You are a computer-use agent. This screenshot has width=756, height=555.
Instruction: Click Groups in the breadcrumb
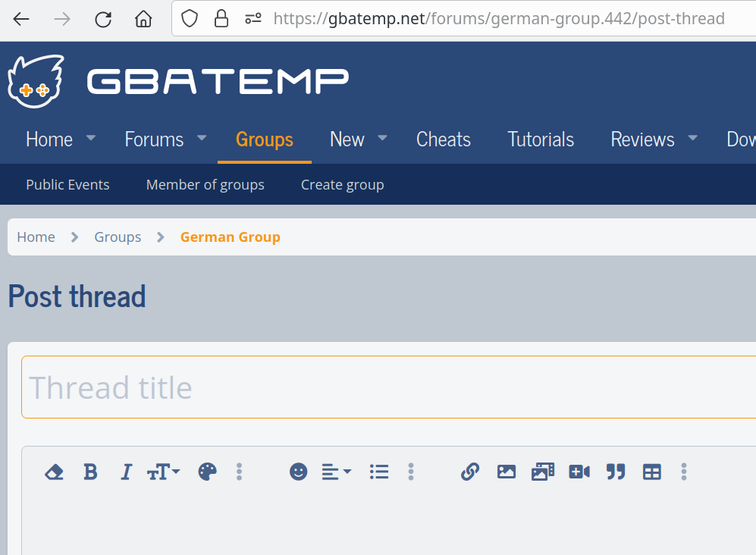(x=118, y=237)
